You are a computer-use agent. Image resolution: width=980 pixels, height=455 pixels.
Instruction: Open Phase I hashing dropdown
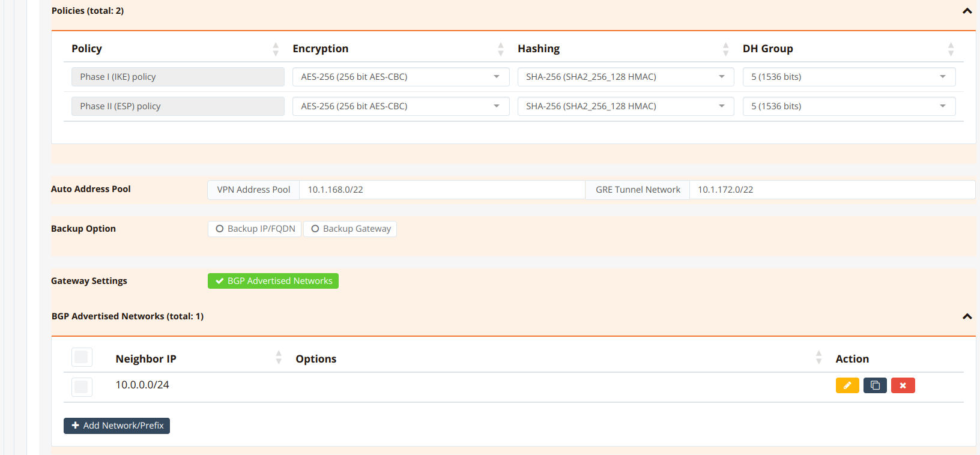tap(626, 77)
